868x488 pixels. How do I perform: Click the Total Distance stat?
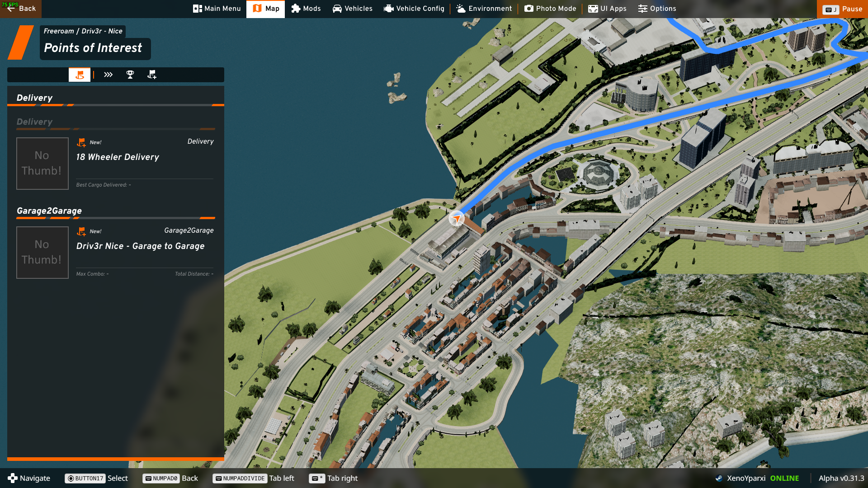[194, 274]
